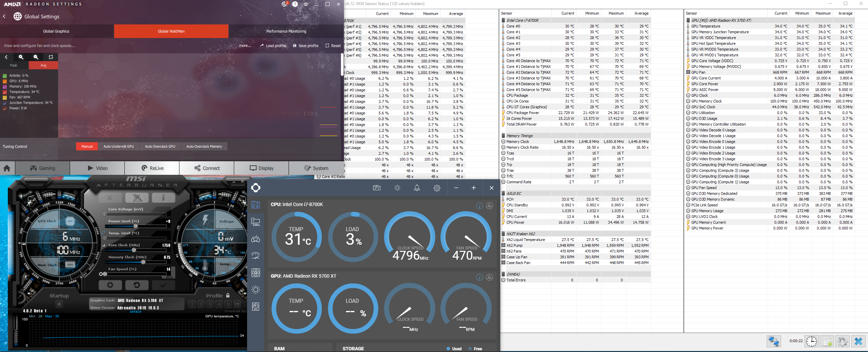Collapse Memory Timings sensor group
Screen dimensions: 868x352
[x=503, y=136]
